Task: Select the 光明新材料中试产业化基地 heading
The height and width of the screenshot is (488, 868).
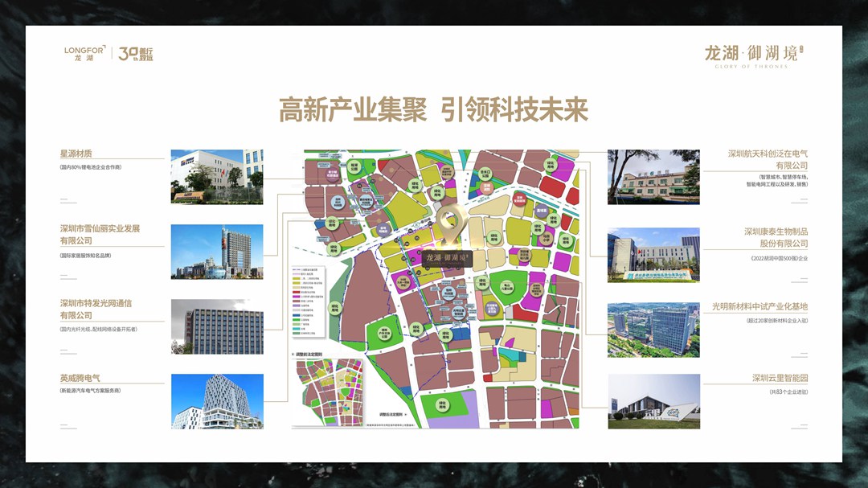Action: (759, 306)
